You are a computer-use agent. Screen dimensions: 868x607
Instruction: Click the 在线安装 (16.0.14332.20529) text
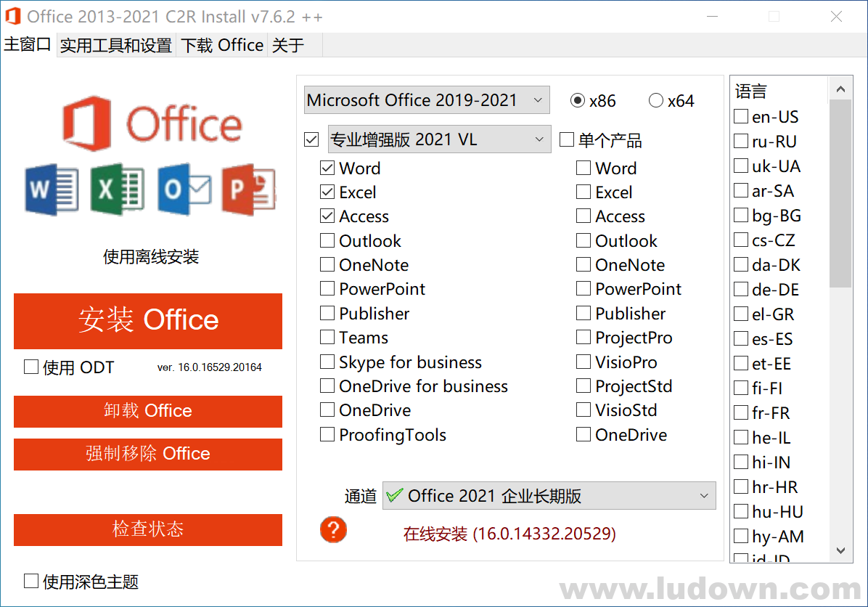[509, 534]
